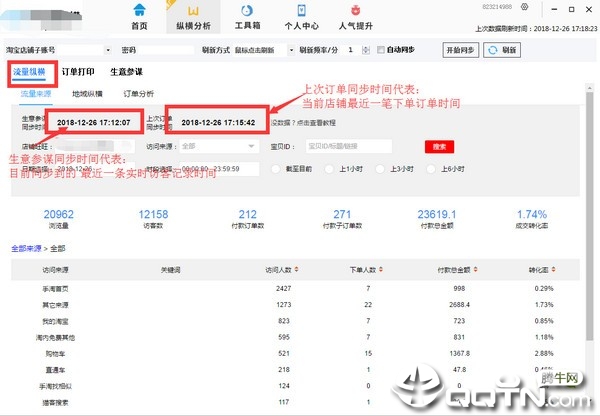Switch to the 订单打印 tab
600x416 pixels.
[78, 72]
